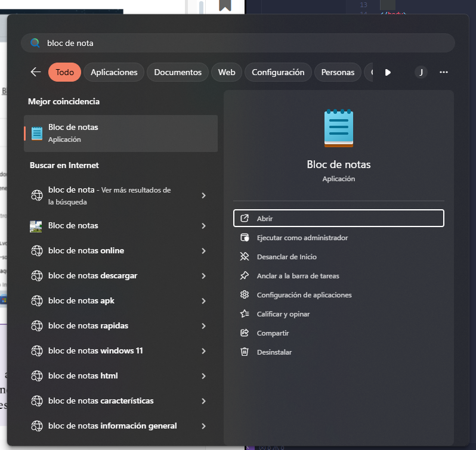This screenshot has height=450, width=476.
Task: Select the Todo filter tab
Action: 64,72
